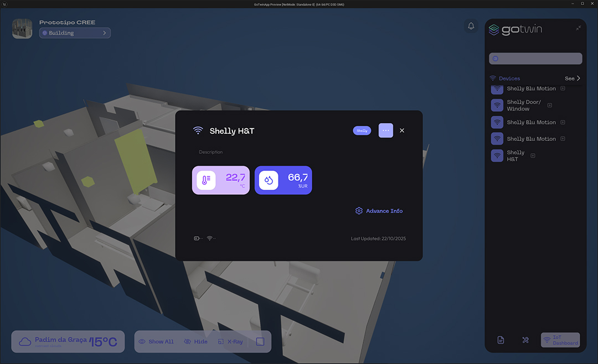The height and width of the screenshot is (364, 598).
Task: Expand the Shelly H&T device entry
Action: [533, 156]
